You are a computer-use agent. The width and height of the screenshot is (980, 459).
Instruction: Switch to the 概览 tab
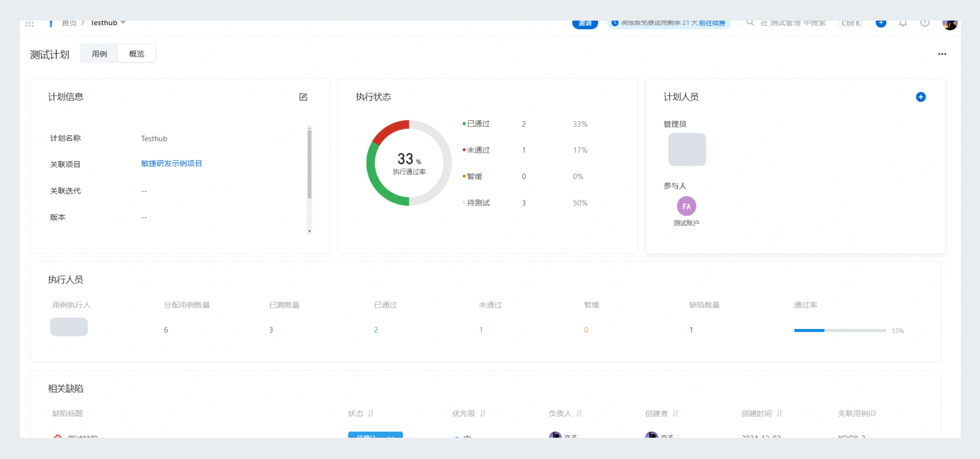point(137,54)
